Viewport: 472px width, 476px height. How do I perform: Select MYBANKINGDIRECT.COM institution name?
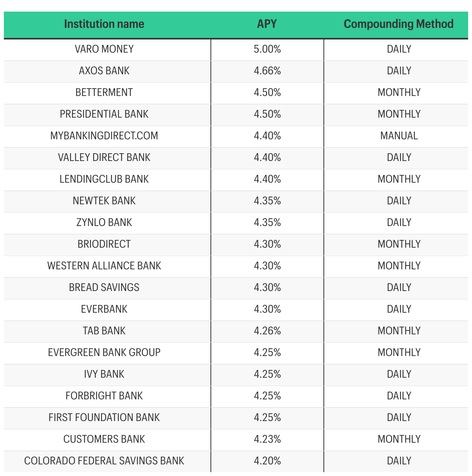coord(104,136)
